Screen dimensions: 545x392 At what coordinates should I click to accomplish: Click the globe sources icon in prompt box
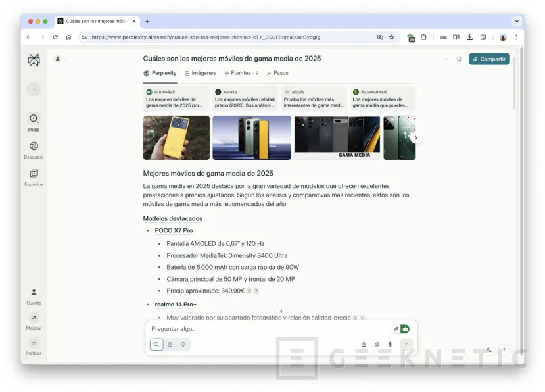pyautogui.click(x=364, y=345)
